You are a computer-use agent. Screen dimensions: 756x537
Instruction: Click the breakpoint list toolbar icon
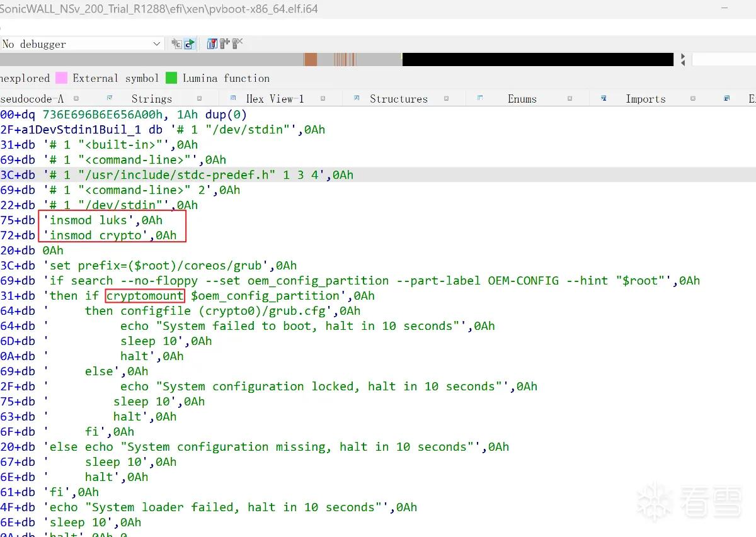click(212, 43)
